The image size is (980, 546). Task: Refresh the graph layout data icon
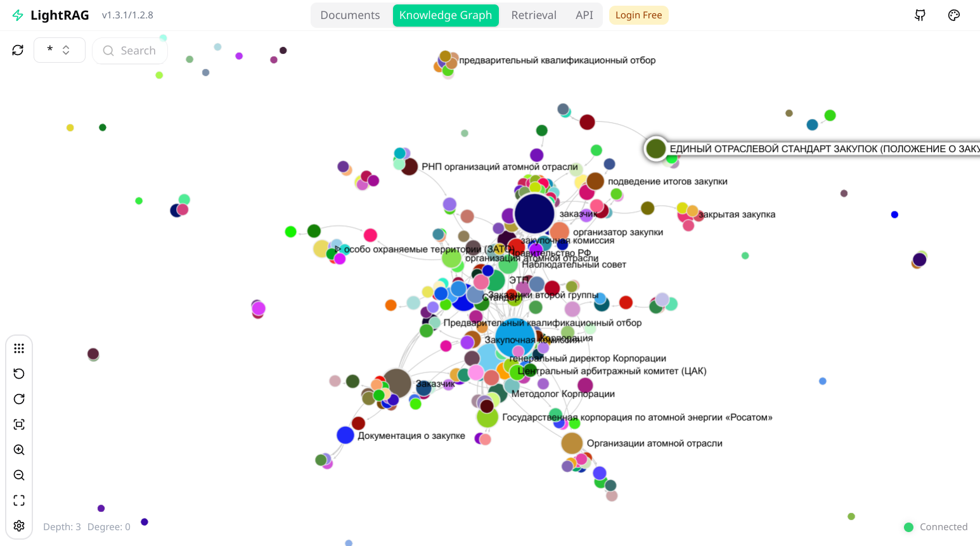pyautogui.click(x=18, y=50)
